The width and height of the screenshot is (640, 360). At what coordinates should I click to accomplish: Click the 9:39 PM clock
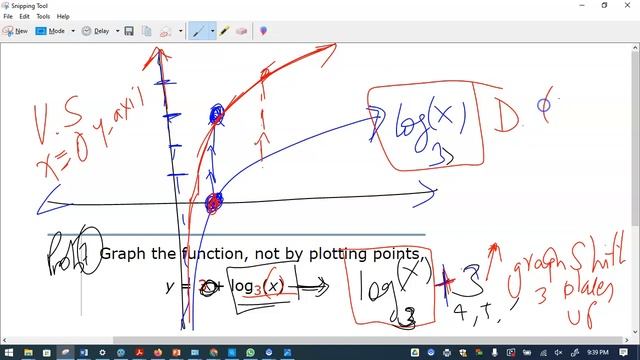pyautogui.click(x=598, y=352)
